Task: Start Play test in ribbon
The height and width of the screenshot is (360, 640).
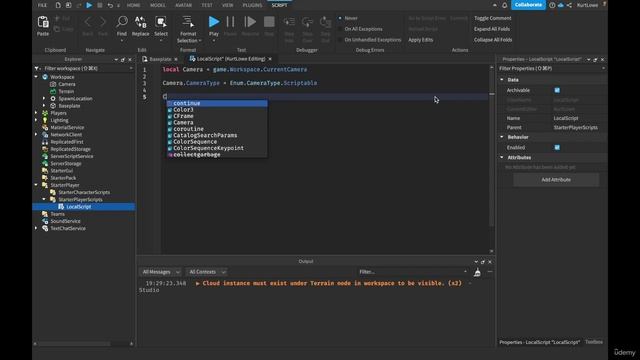Action: pos(213,22)
